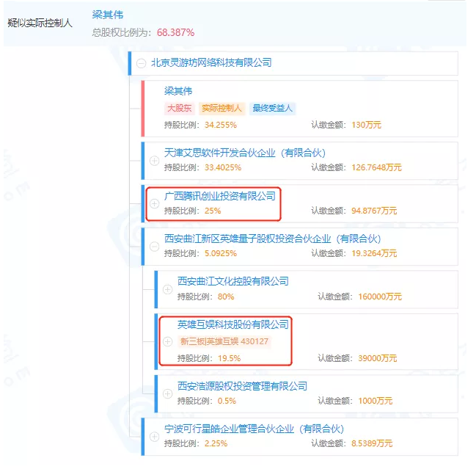Open 西安浩源股权投资管理有限公司 company link
The height and width of the screenshot is (469, 476).
242,386
